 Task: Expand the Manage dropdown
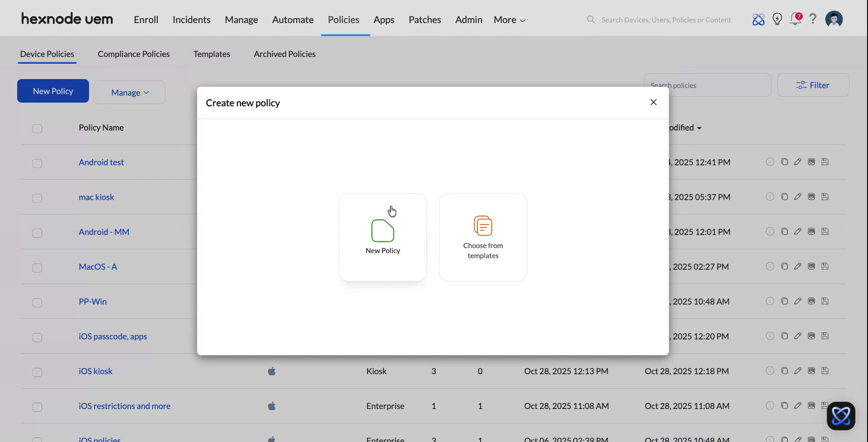129,92
